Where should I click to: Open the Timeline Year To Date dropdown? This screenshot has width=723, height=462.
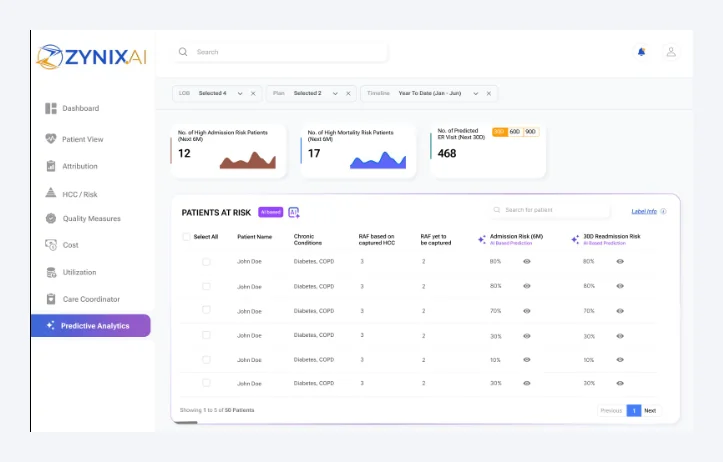[x=475, y=93]
